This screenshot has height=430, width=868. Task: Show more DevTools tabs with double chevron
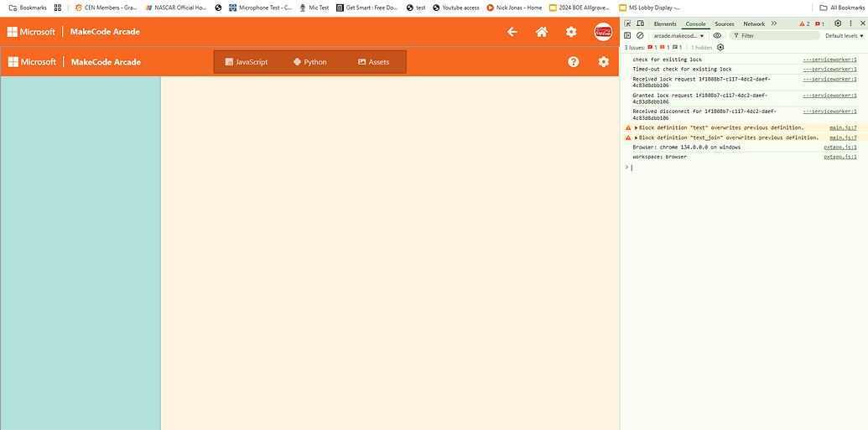click(774, 23)
